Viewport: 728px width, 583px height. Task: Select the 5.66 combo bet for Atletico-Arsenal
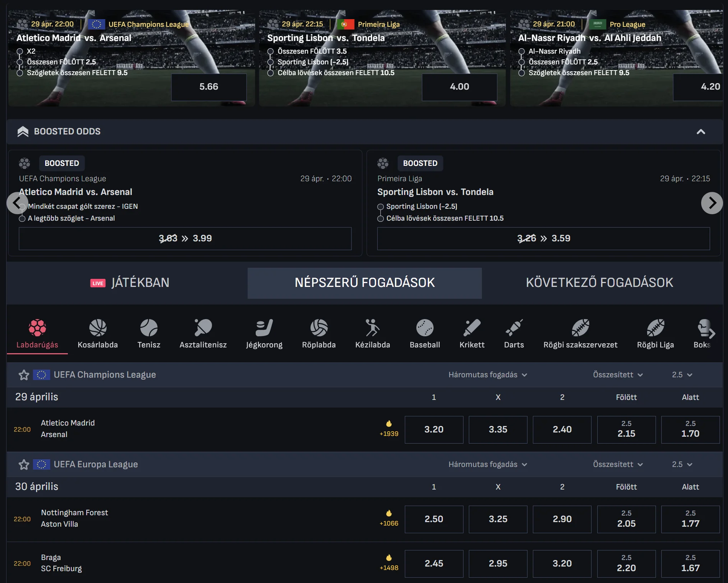click(x=209, y=87)
